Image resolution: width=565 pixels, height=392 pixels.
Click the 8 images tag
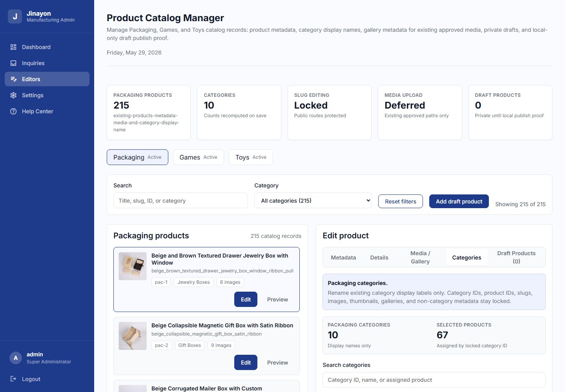coord(230,282)
